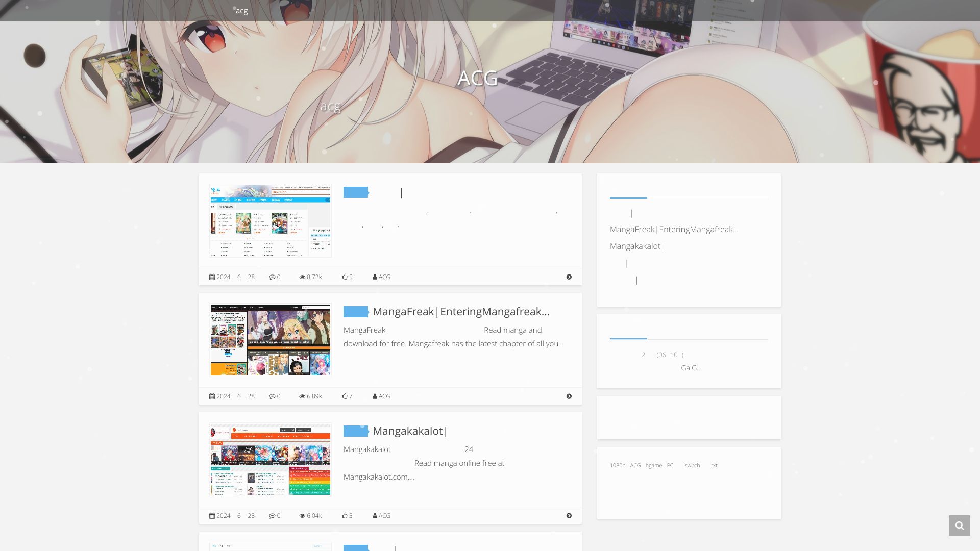Like the Mangakakalot post with the thumbs-up icon
980x551 pixels.
tap(345, 516)
